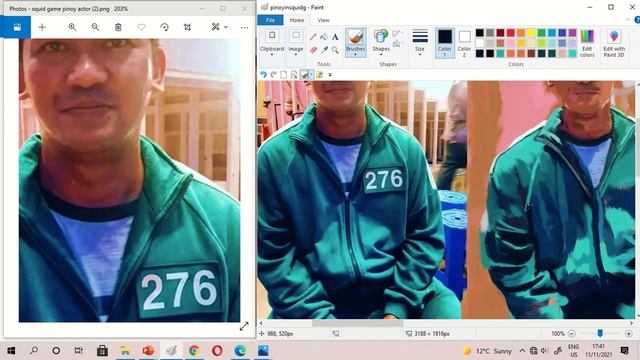Select the Text tool in Paint

point(335,37)
